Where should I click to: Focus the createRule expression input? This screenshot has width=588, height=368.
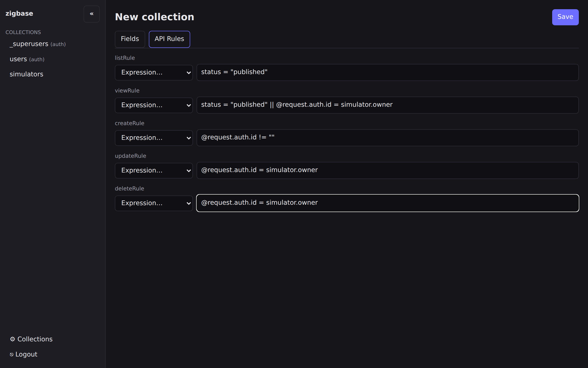[387, 138]
